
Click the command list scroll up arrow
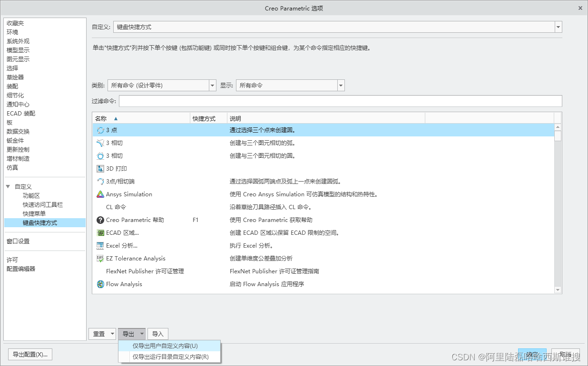558,127
